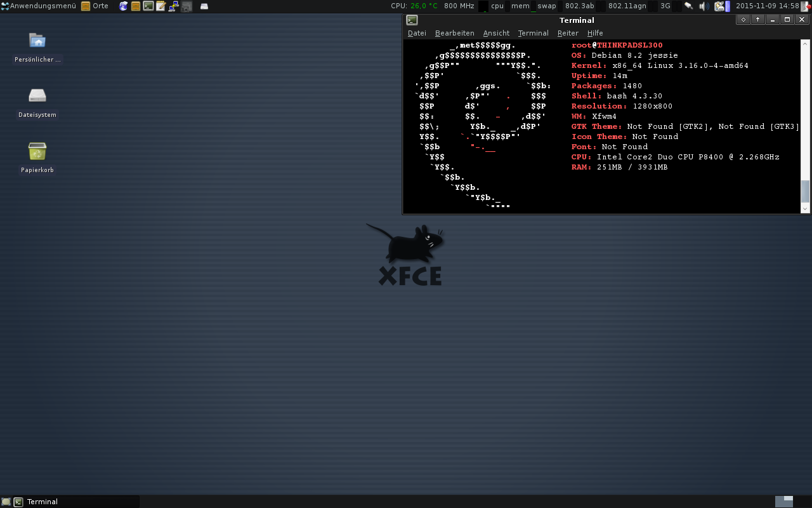Click the Uptime: 14m line

coord(599,76)
